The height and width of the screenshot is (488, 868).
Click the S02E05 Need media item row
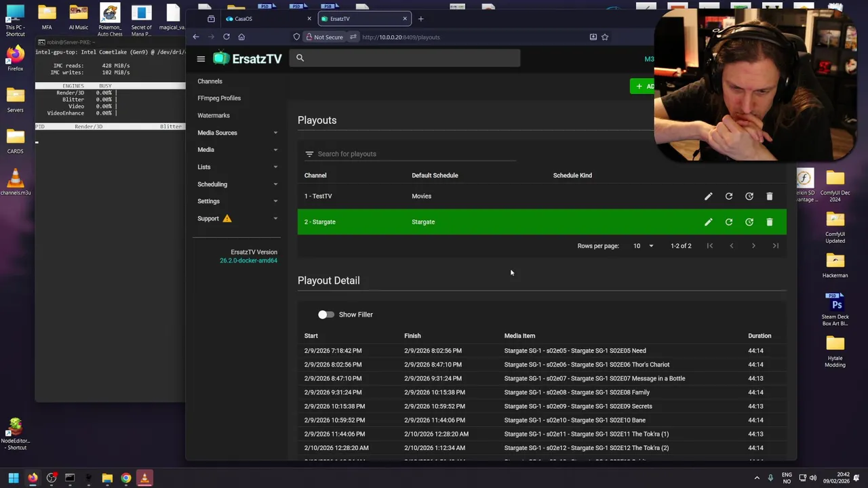pyautogui.click(x=542, y=351)
